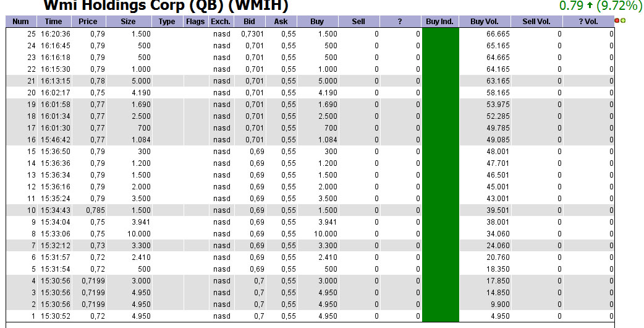Image resolution: width=644 pixels, height=328 pixels.
Task: Click the Buy Vol. value 9.900
Action: pyautogui.click(x=500, y=304)
